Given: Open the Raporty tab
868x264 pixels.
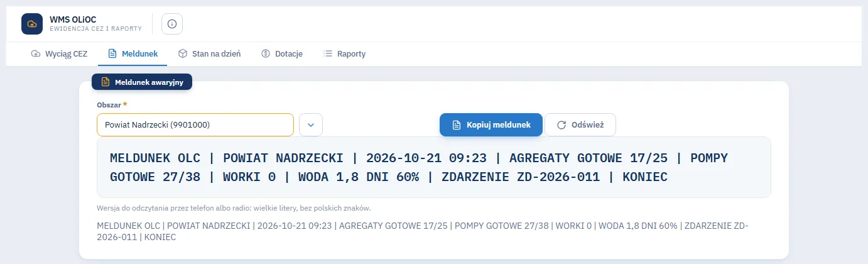Looking at the screenshot, I should [x=344, y=54].
